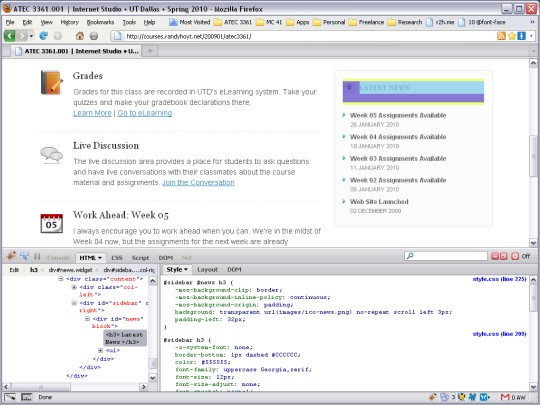
Task: Click the second status bar ruler icon
Action: 26,397
